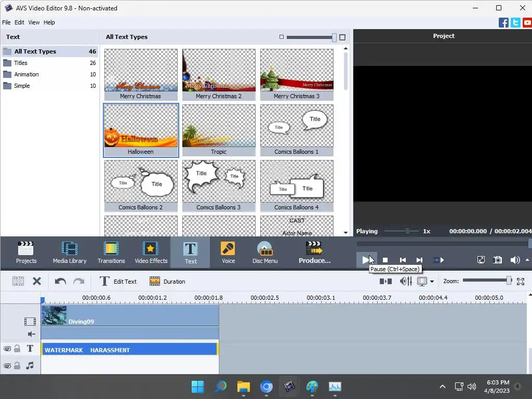
Task: Toggle audio track visibility eye
Action: click(7, 366)
